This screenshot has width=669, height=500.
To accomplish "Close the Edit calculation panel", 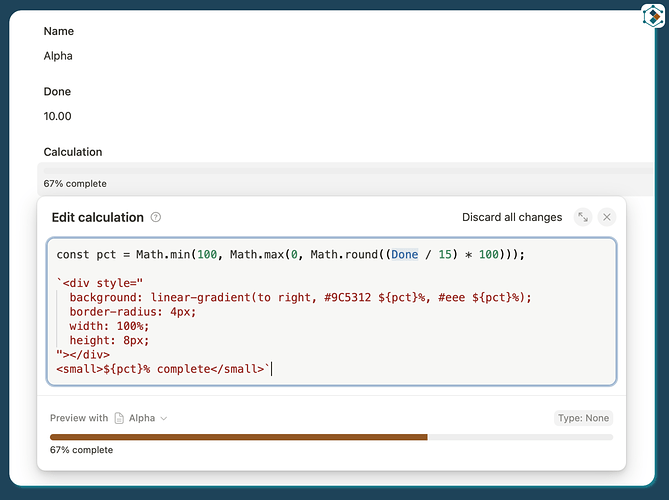I will [x=607, y=217].
